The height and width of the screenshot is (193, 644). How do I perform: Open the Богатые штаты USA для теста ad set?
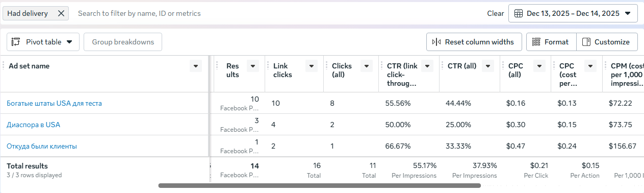(54, 103)
